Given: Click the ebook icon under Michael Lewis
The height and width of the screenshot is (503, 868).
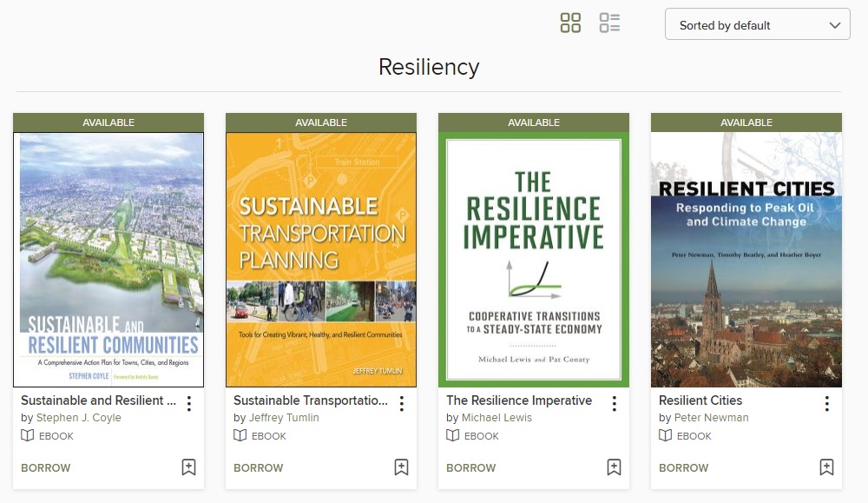Looking at the screenshot, I should tap(452, 435).
